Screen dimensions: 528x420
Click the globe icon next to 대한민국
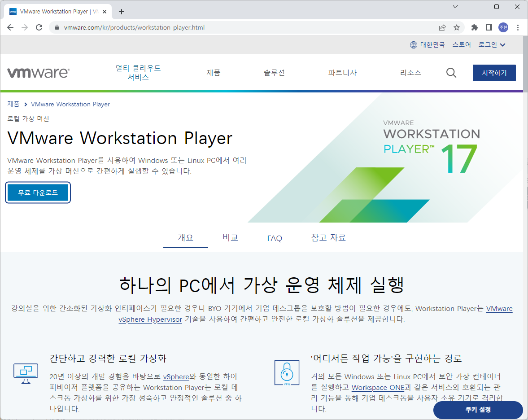(x=414, y=45)
